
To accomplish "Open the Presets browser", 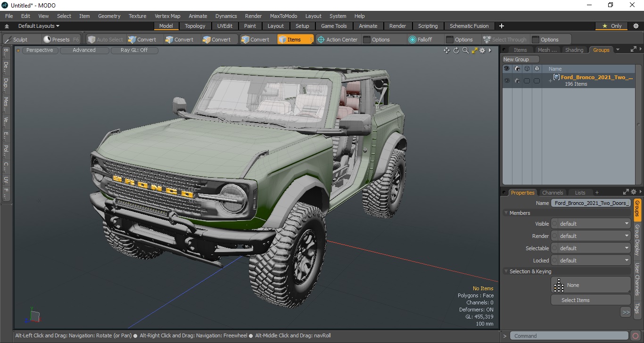I will [x=61, y=40].
